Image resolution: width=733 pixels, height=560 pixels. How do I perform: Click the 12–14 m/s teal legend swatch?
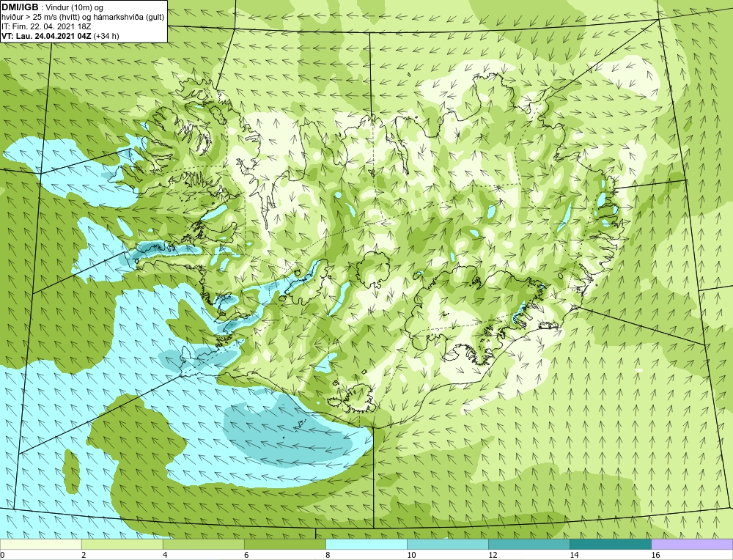[x=528, y=544]
